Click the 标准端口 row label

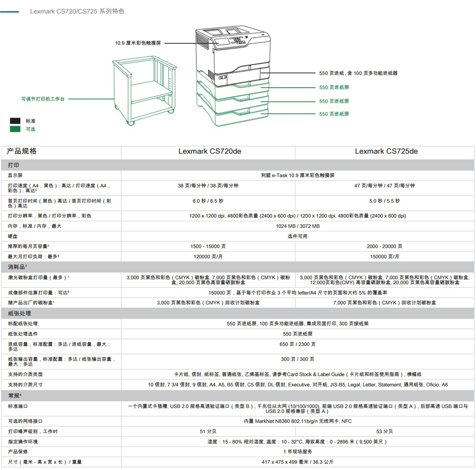[18, 406]
